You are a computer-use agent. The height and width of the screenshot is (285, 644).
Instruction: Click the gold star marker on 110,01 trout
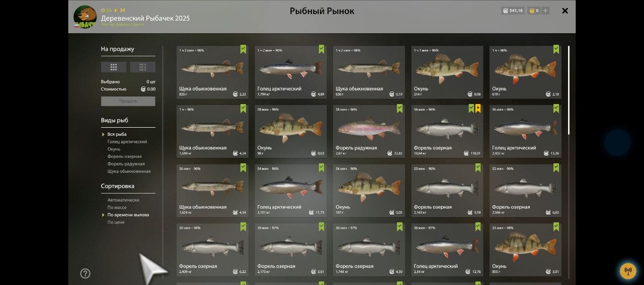tap(478, 109)
